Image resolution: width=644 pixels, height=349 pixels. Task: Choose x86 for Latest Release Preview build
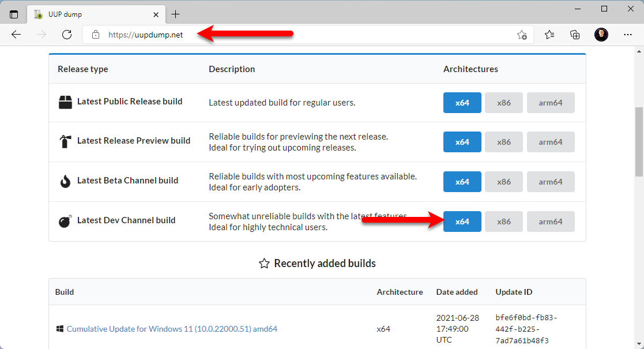tap(504, 142)
